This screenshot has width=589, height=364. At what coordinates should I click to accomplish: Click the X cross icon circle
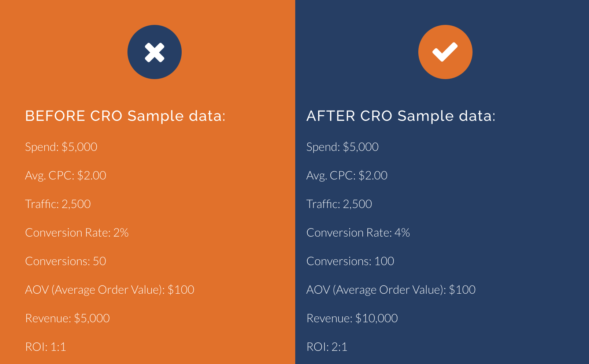[x=155, y=52]
